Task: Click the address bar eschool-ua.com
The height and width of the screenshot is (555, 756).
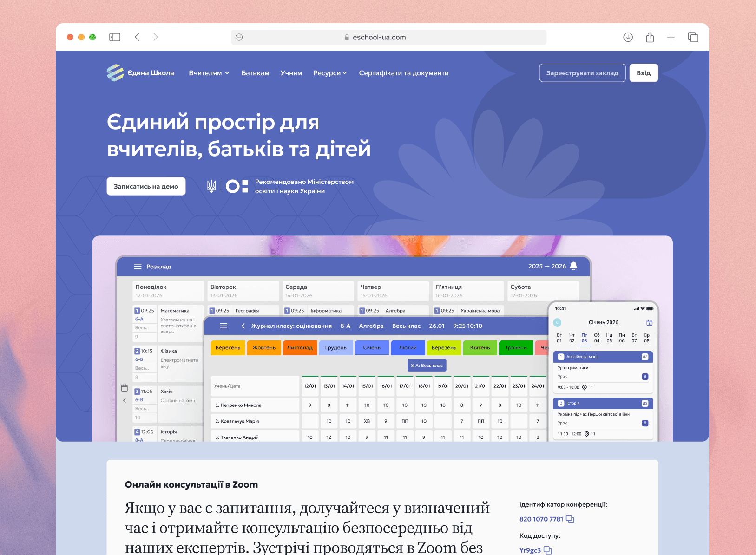Action: tap(389, 37)
